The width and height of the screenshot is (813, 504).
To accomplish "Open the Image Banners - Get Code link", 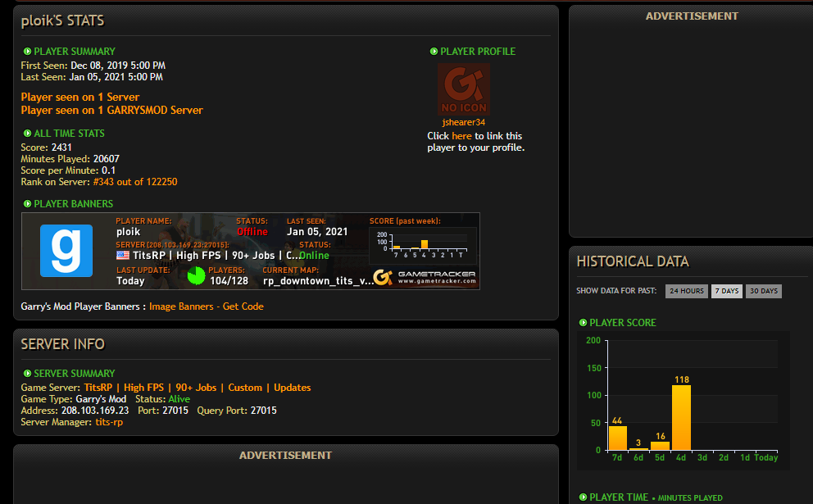I will point(207,306).
